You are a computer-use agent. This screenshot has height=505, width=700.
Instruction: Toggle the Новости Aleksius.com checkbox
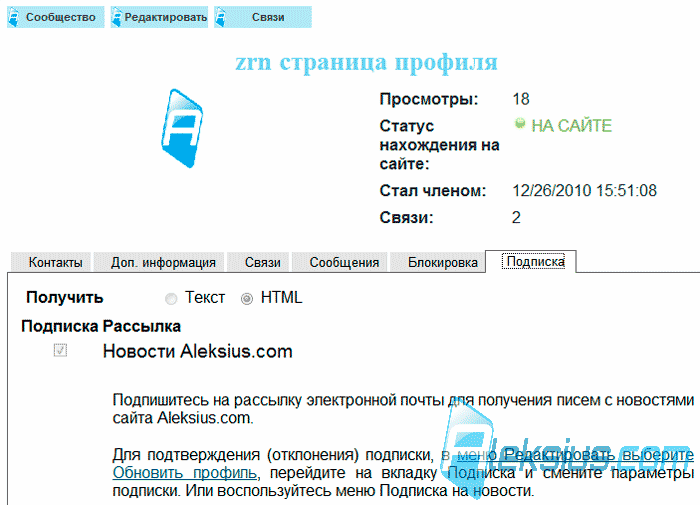[x=60, y=350]
